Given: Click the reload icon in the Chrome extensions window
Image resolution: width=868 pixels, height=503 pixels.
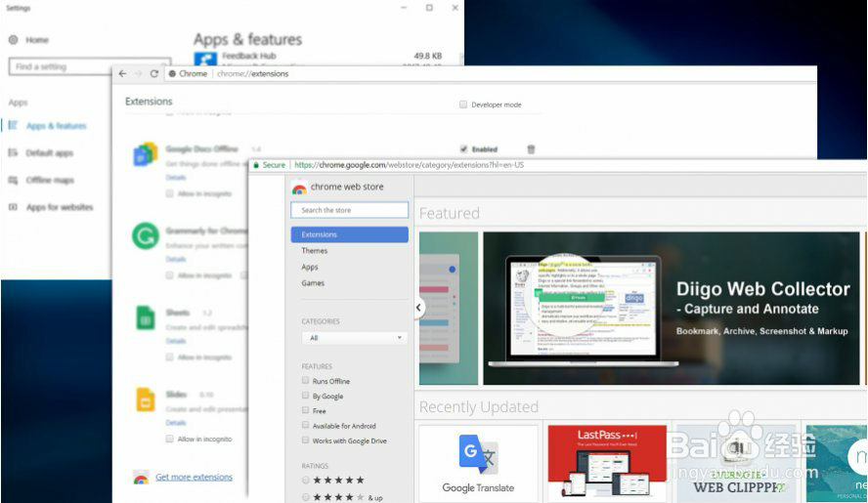Looking at the screenshot, I should pos(154,73).
